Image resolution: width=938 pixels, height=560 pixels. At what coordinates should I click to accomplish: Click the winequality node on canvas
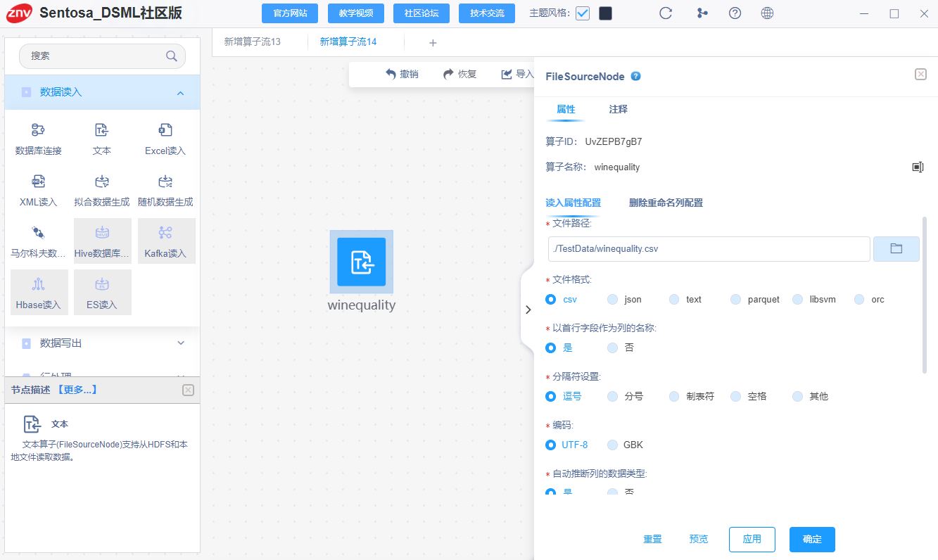point(361,262)
